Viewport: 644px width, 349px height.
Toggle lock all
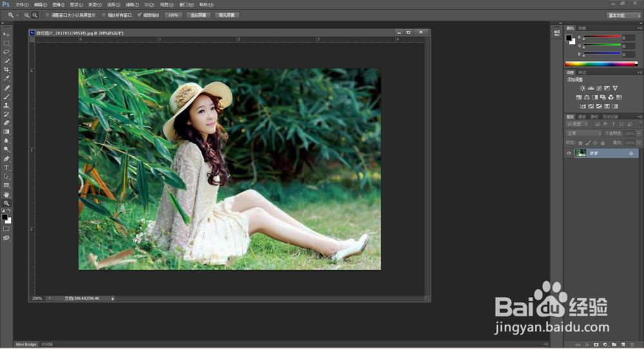coord(603,143)
